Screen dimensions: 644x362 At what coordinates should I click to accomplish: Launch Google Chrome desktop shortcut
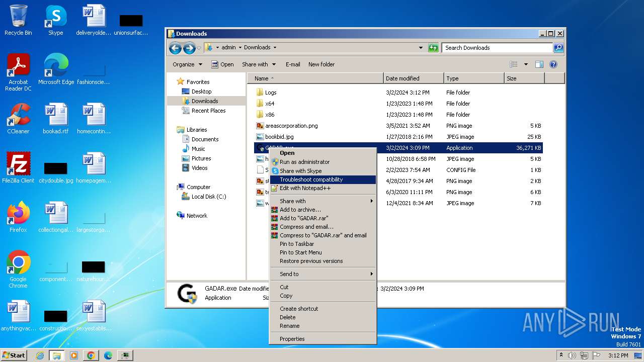[x=18, y=270]
